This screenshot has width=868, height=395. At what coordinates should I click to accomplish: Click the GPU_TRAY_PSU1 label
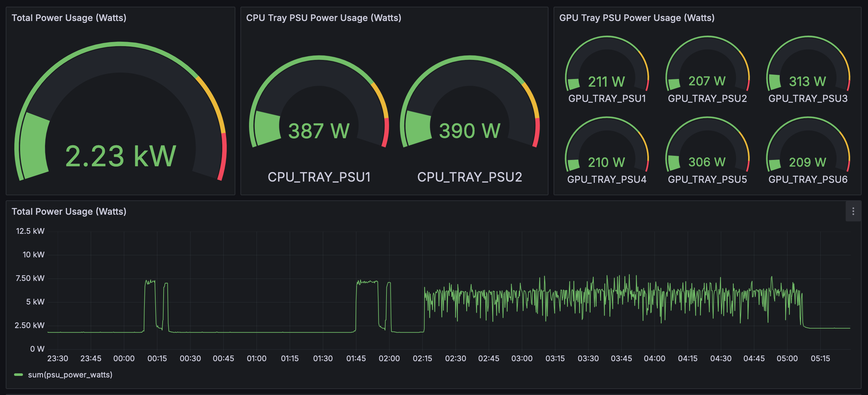coord(607,98)
